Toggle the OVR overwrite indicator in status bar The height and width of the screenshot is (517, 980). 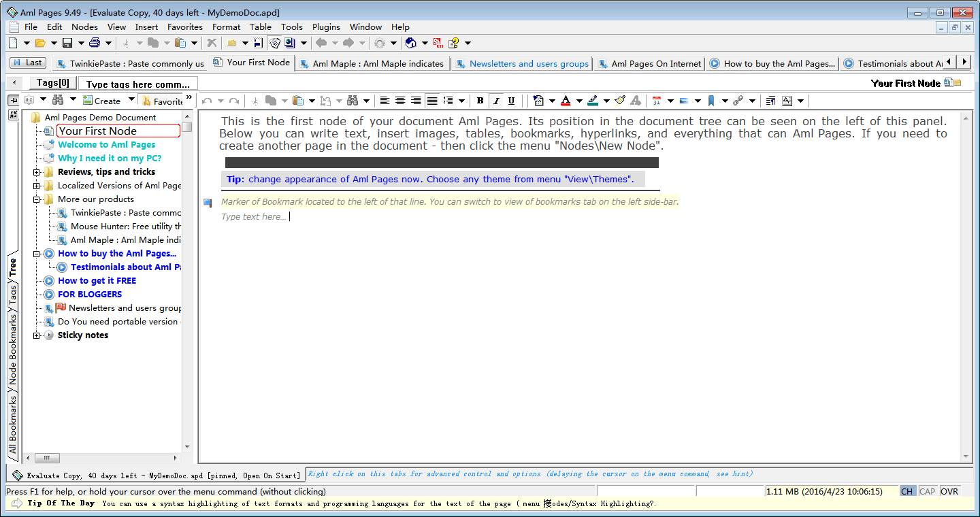(949, 491)
